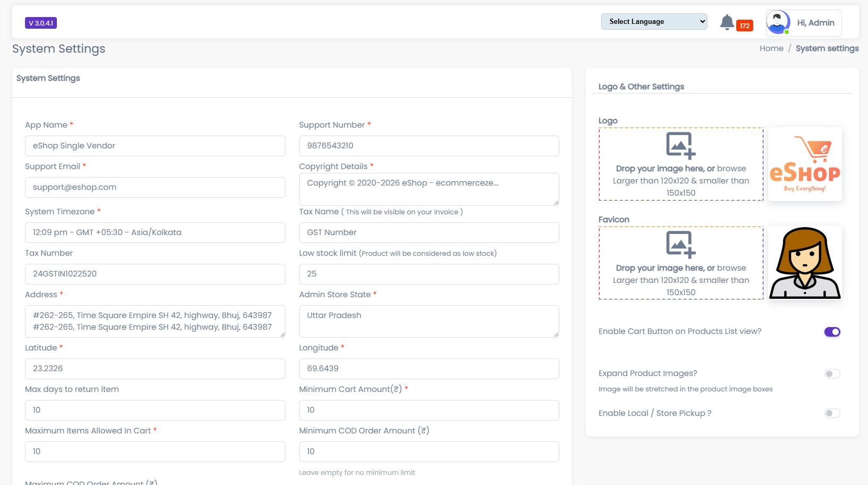
Task: Focus the Longitude input field
Action: [429, 369]
